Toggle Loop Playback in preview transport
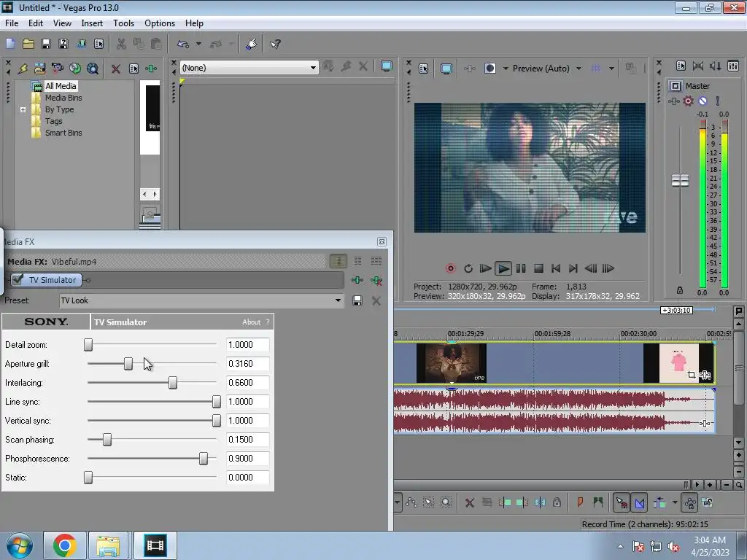 pyautogui.click(x=468, y=268)
